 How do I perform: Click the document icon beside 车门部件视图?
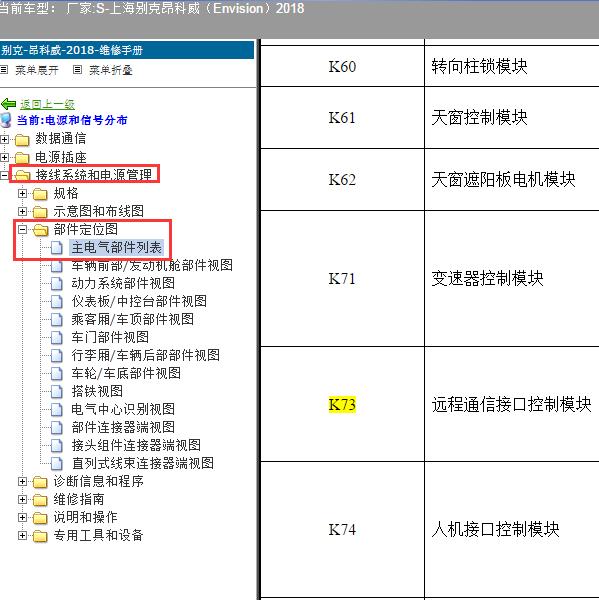[57, 338]
